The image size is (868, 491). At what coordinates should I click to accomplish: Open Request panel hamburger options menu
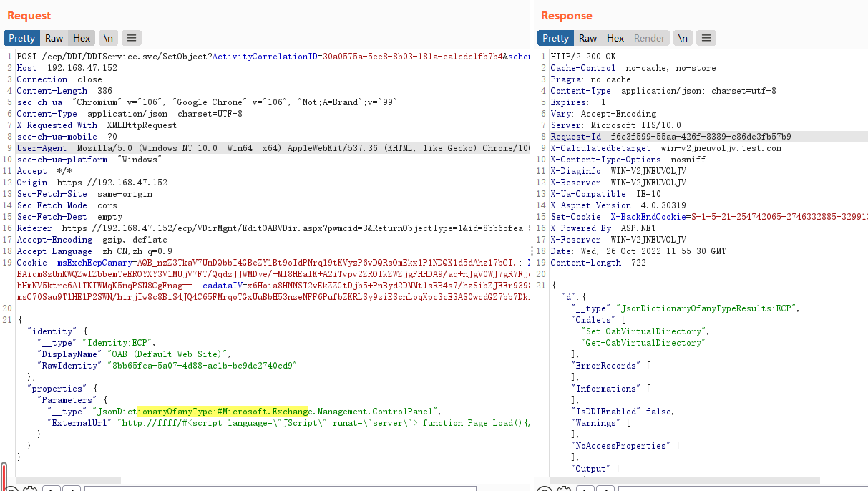click(x=130, y=38)
